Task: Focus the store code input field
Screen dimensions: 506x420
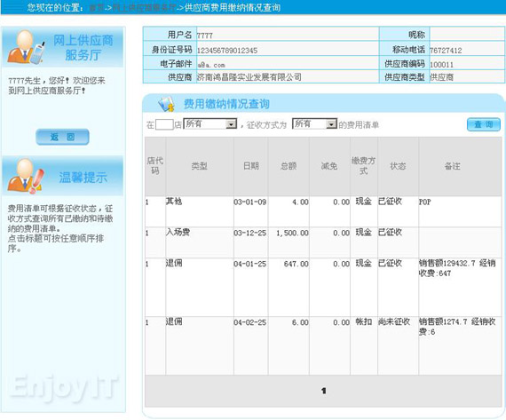Action: pyautogui.click(x=164, y=124)
